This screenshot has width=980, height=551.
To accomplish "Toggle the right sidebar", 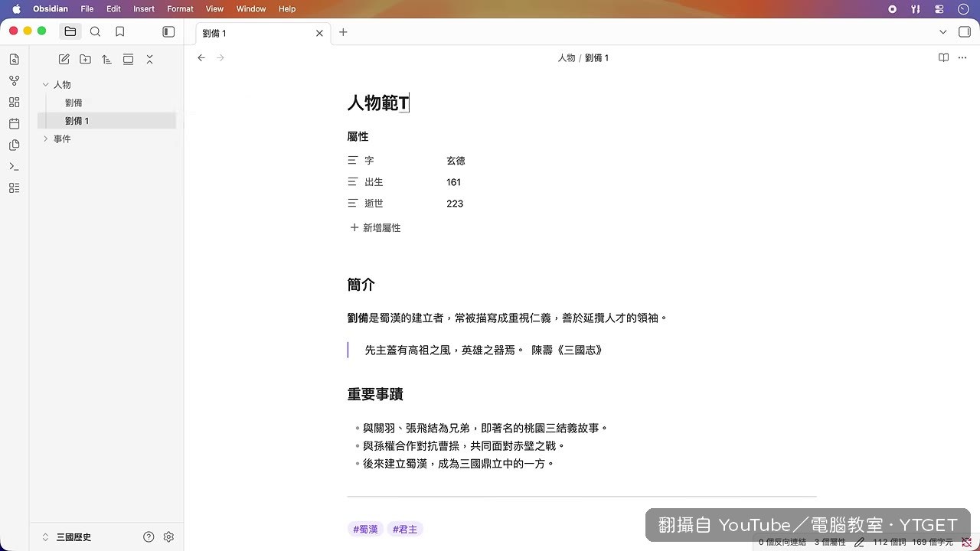I will [965, 32].
